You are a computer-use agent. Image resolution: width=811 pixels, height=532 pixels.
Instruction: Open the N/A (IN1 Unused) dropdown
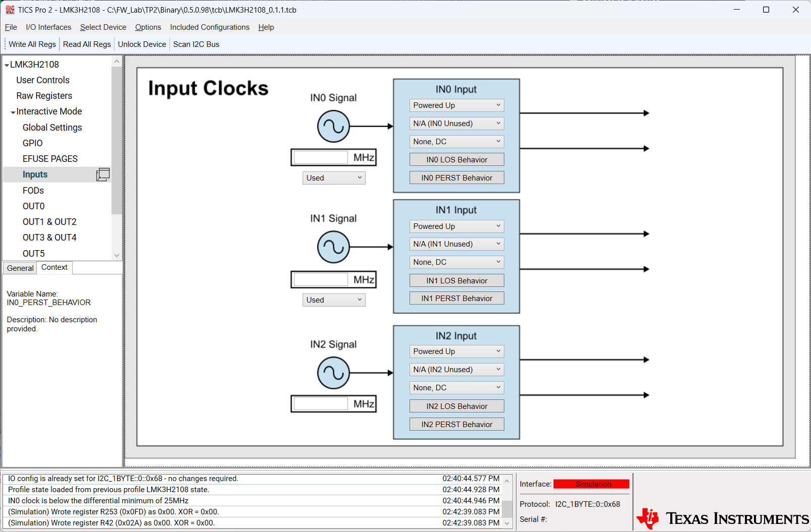(456, 244)
